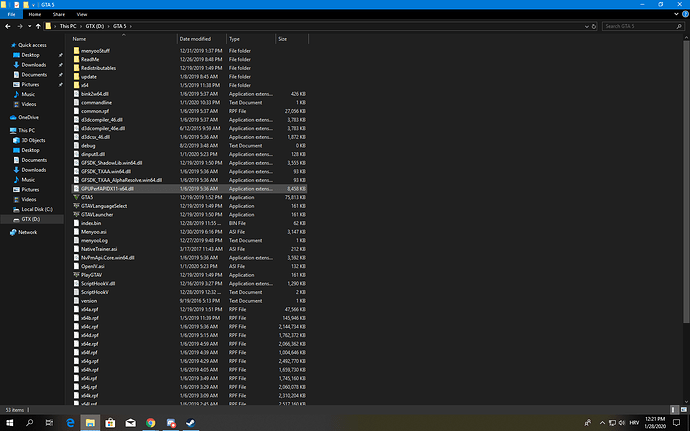Select the menyooStuff folder icon
Screen dimensions: 690x431
[x=77, y=51]
